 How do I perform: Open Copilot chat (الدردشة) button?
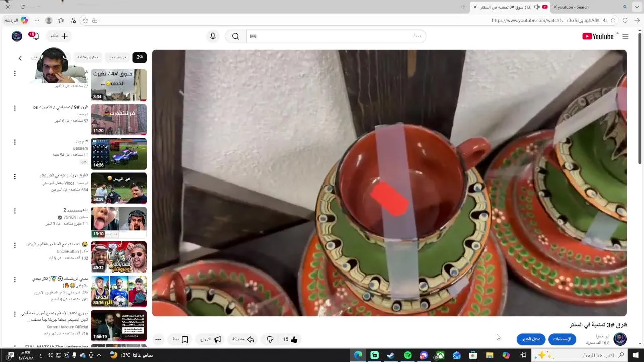pyautogui.click(x=16, y=20)
